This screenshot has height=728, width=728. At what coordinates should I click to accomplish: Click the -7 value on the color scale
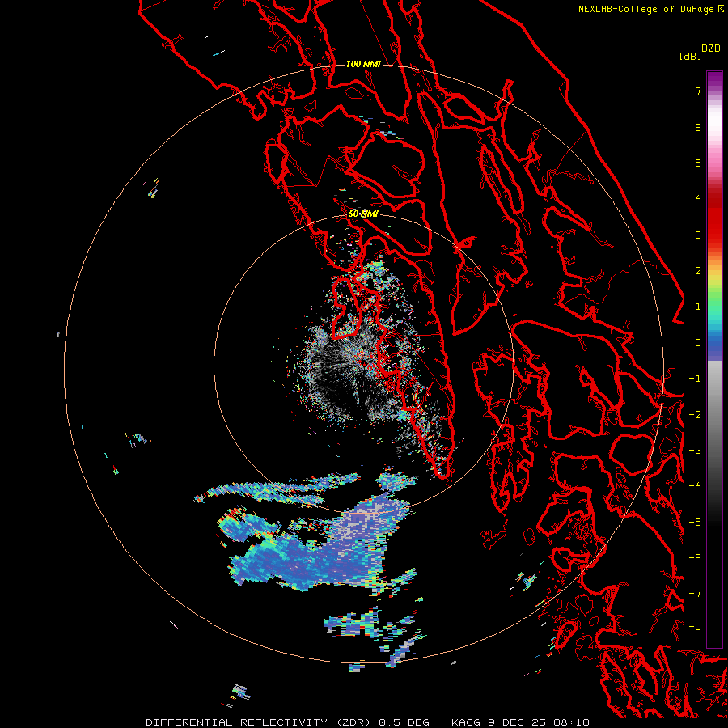pos(695,594)
